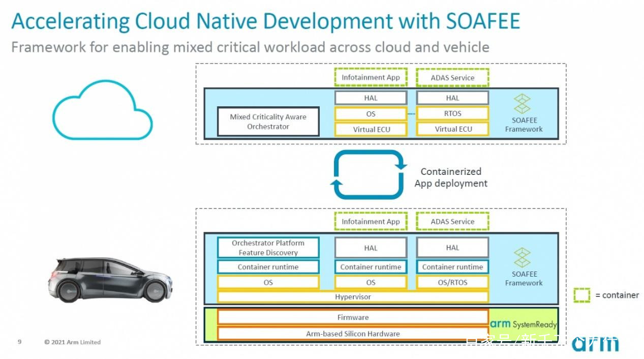Click the OS/RTOS box
The image size is (644, 359).
452,282
